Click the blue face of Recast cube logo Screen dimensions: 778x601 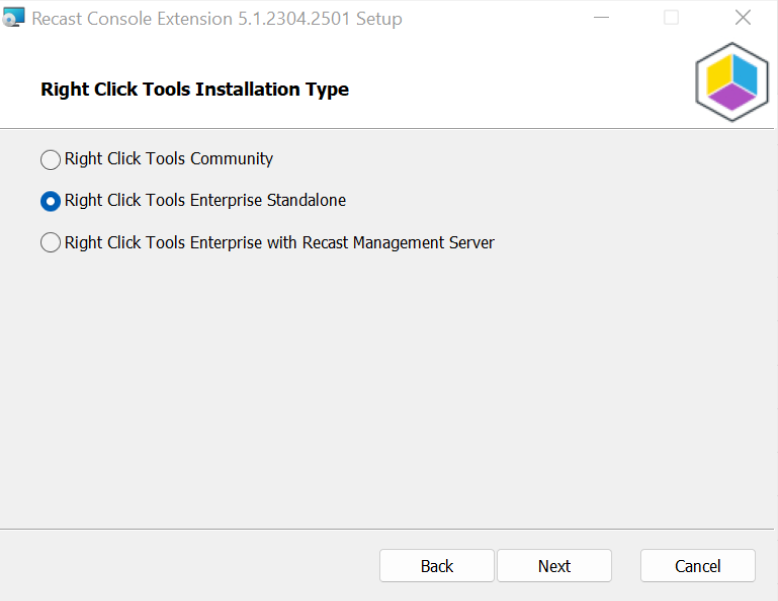[x=745, y=76]
